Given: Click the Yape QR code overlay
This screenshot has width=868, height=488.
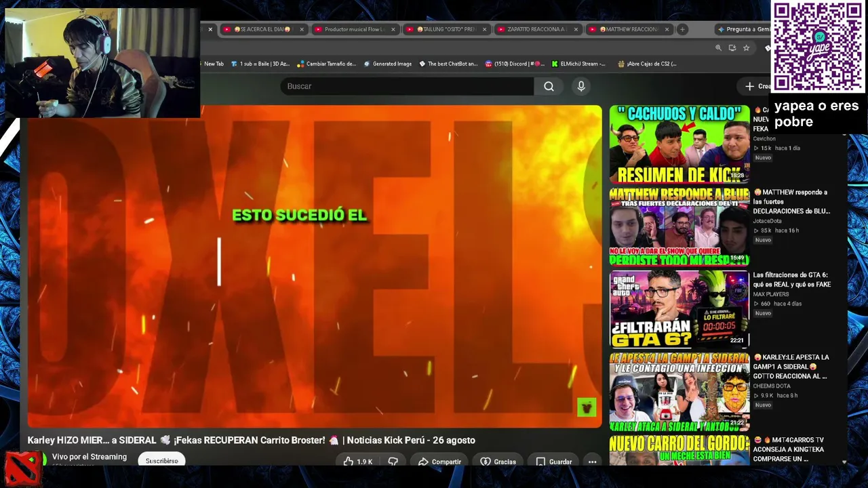Looking at the screenshot, I should tap(818, 47).
